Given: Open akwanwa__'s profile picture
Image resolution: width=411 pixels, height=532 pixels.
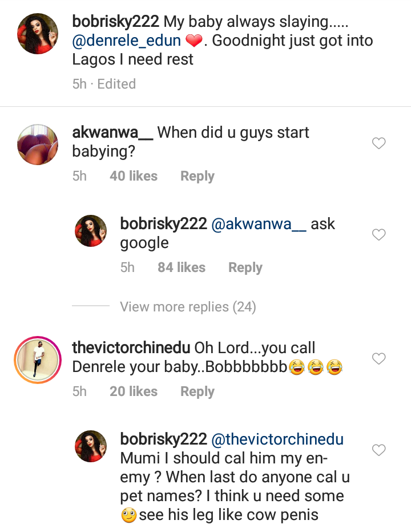Looking at the screenshot, I should pyautogui.click(x=39, y=145).
